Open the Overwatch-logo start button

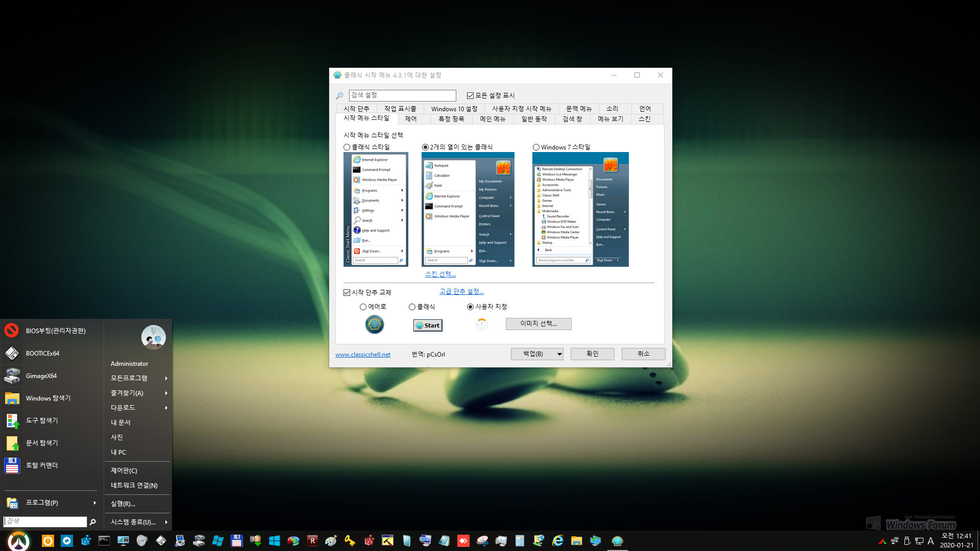19,541
